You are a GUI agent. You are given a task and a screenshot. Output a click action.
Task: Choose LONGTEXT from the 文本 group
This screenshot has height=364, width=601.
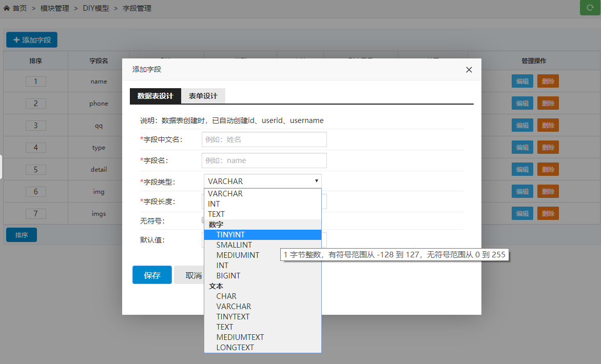pyautogui.click(x=235, y=348)
